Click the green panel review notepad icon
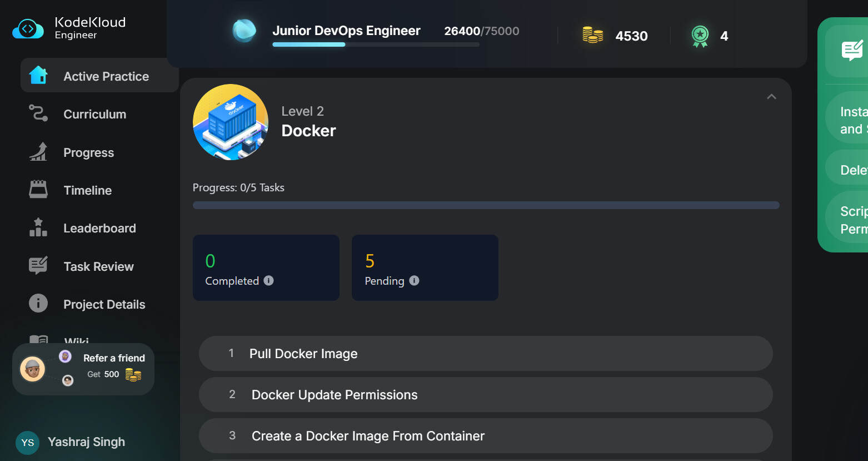The width and height of the screenshot is (868, 461). pos(852,51)
